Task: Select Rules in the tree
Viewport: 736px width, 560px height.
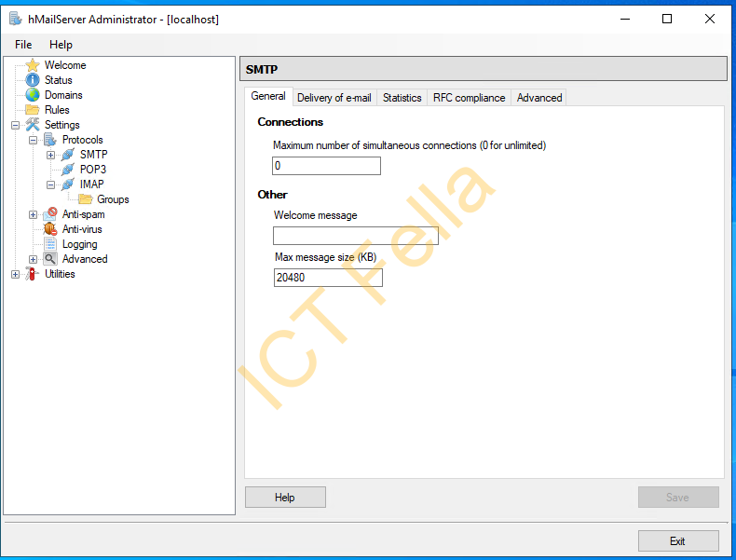Action: (57, 110)
